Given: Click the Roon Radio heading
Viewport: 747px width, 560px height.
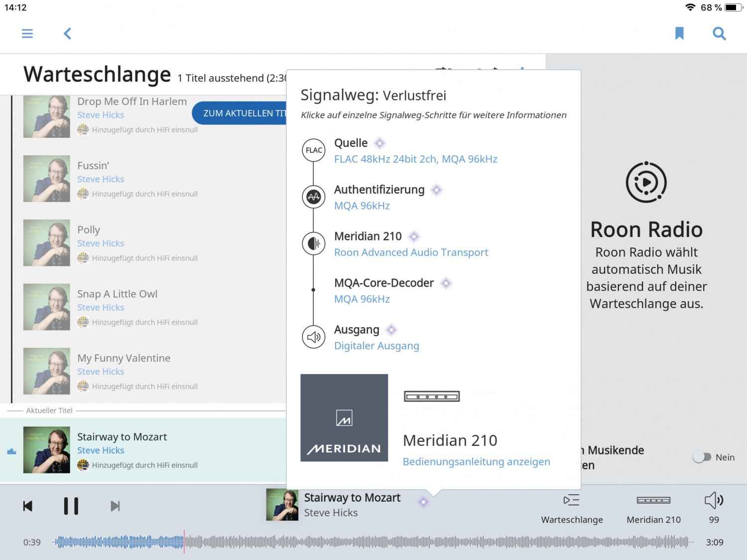Looking at the screenshot, I should pyautogui.click(x=646, y=229).
